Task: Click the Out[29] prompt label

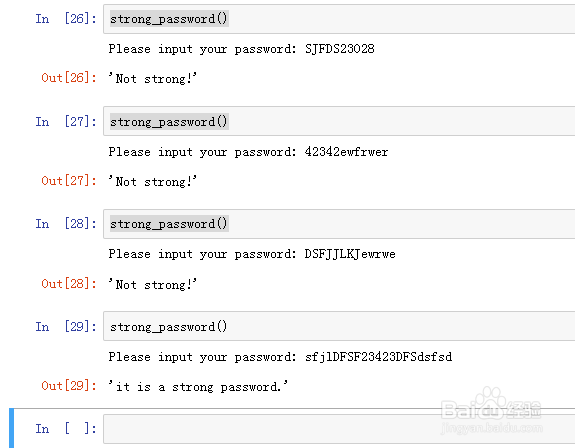Action: (x=69, y=386)
